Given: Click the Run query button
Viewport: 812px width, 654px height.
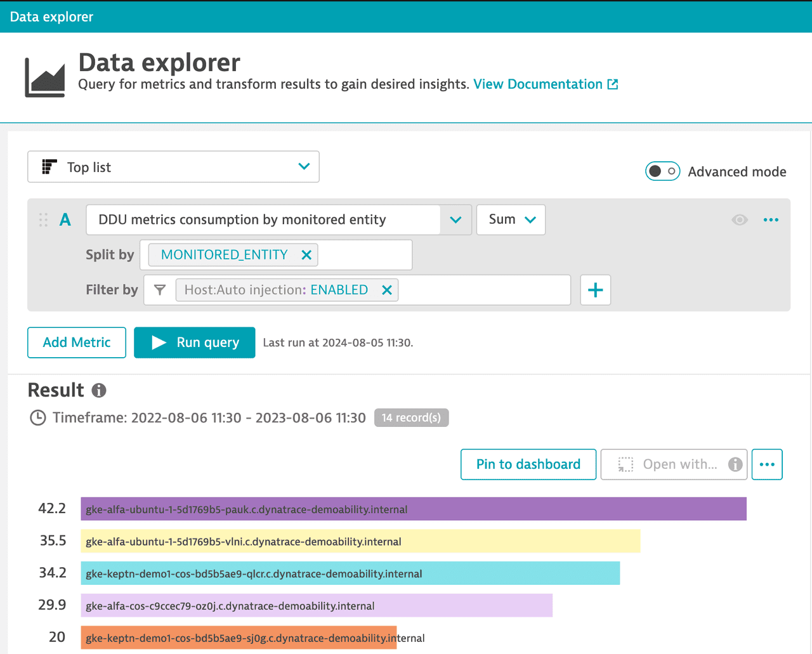Looking at the screenshot, I should point(195,343).
